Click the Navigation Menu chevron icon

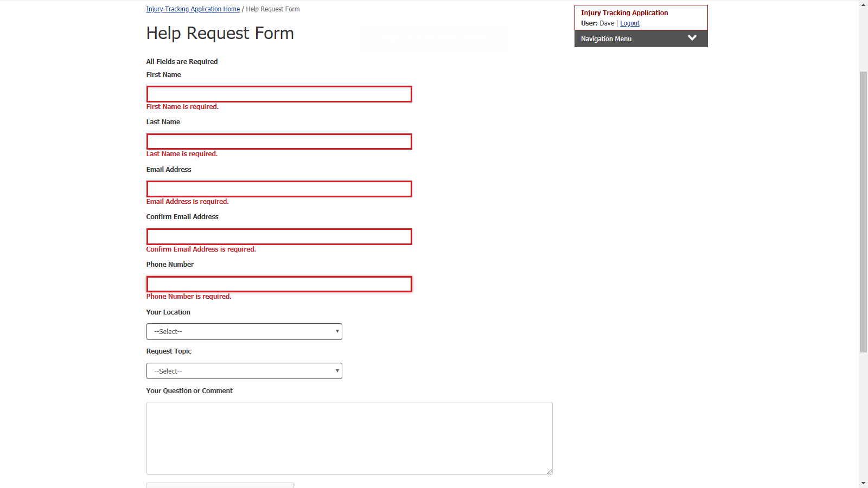click(692, 38)
